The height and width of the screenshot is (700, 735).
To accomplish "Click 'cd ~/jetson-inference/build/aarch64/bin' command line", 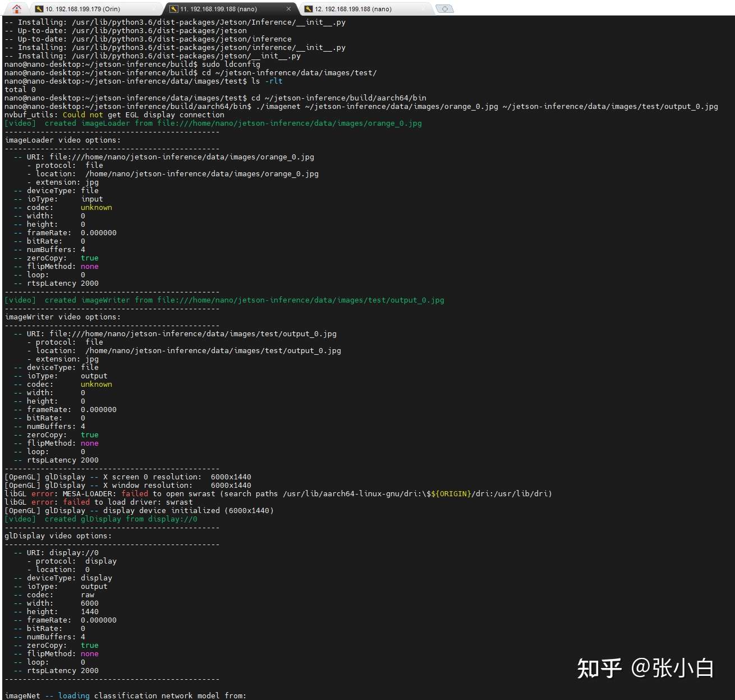I will (x=215, y=98).
